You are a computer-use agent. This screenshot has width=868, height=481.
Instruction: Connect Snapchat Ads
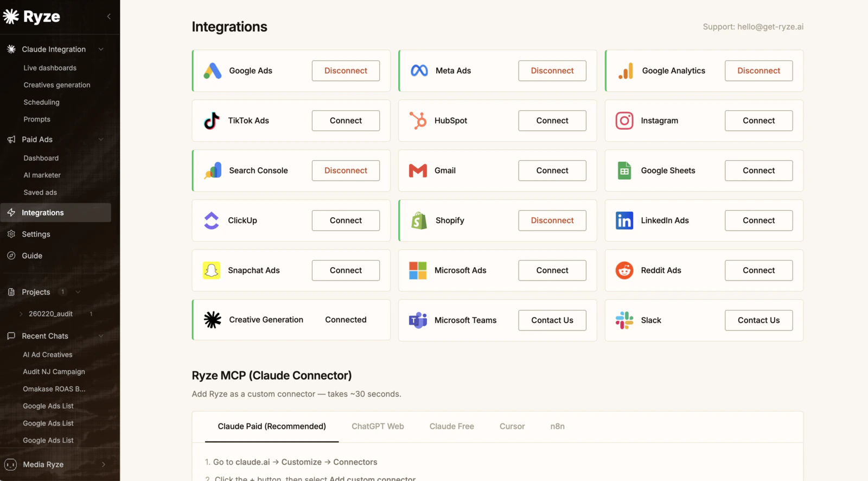pyautogui.click(x=346, y=270)
